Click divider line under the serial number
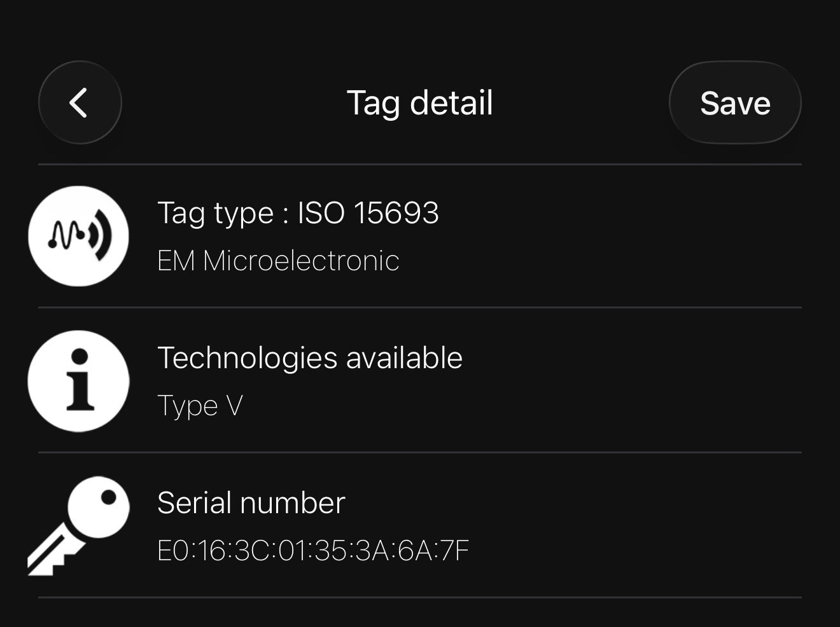 click(x=419, y=597)
